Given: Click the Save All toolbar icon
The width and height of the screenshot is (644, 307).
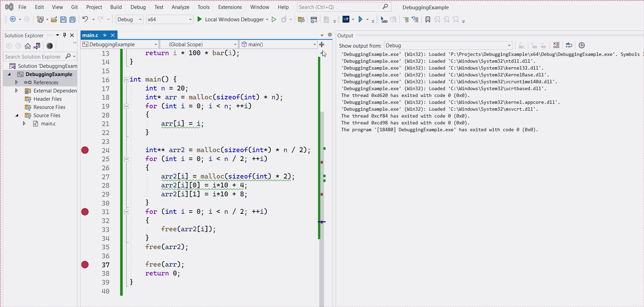Looking at the screenshot, I should point(72,20).
